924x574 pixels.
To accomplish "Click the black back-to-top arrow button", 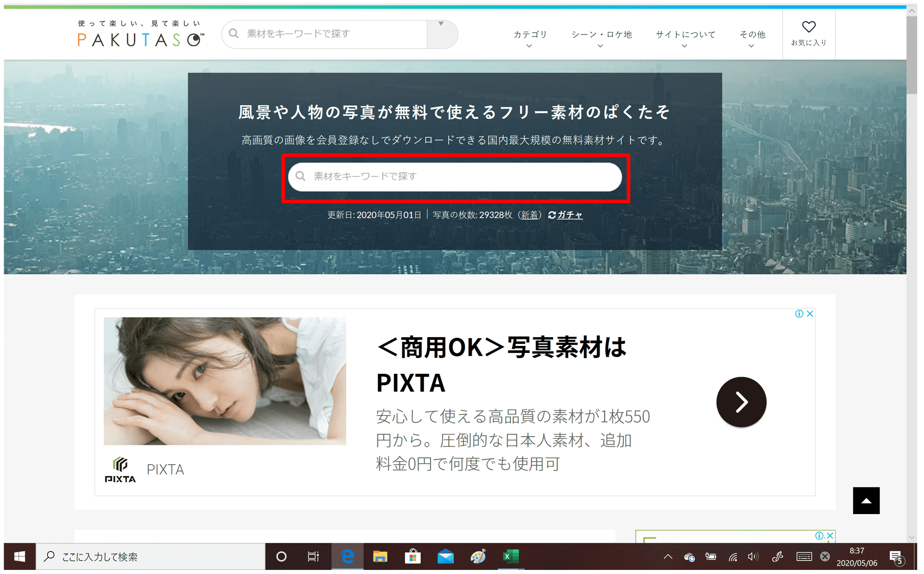I will [866, 500].
